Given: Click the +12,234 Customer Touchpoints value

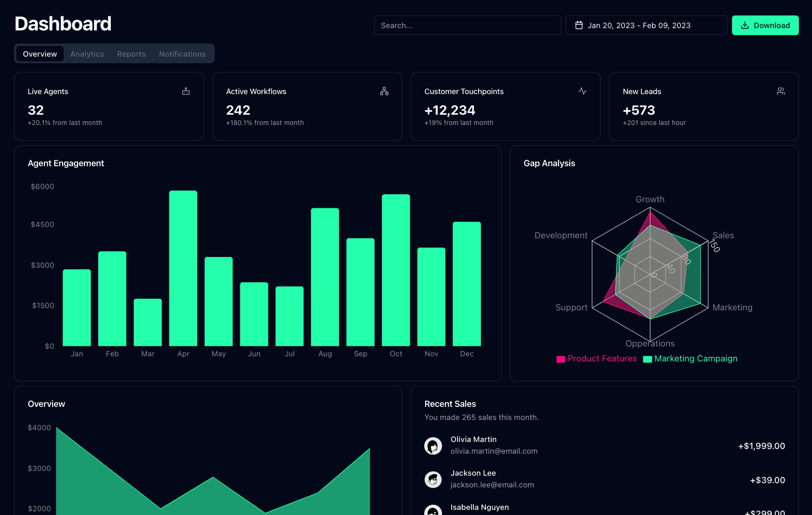Looking at the screenshot, I should 450,110.
